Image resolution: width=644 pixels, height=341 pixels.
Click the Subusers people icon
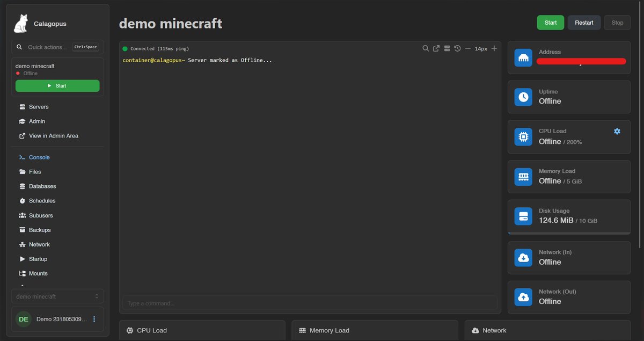[x=22, y=215]
